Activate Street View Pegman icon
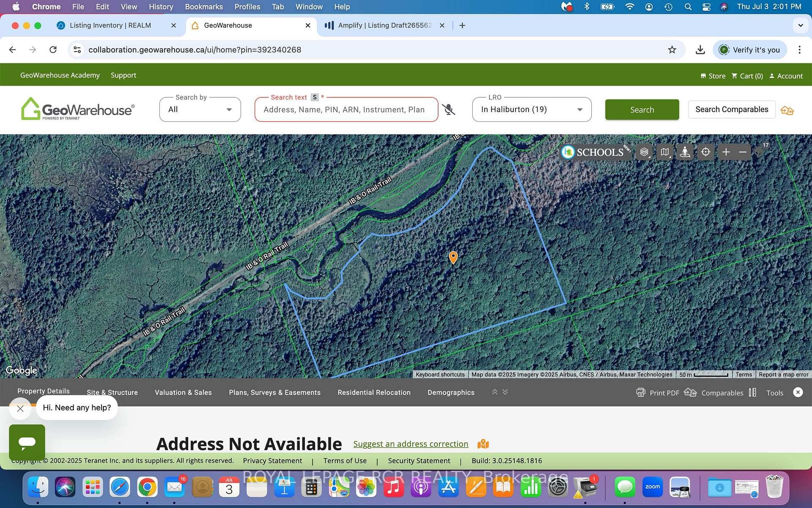The width and height of the screenshot is (812, 508). [x=685, y=152]
